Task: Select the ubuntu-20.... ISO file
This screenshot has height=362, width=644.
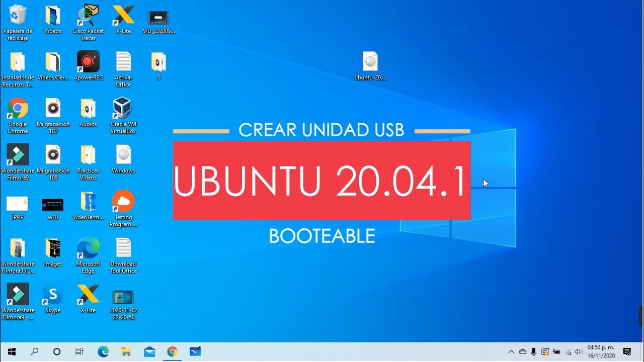Action: click(x=370, y=66)
